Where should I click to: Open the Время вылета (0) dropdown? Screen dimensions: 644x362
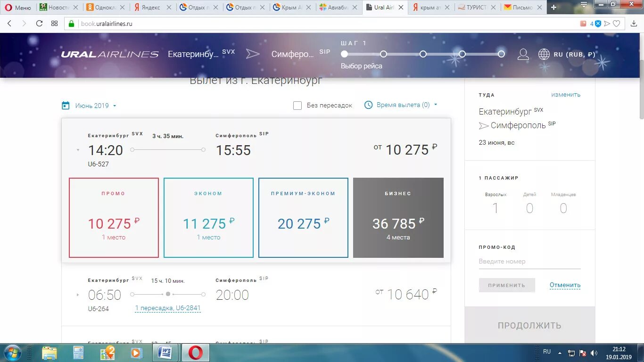[x=407, y=105]
